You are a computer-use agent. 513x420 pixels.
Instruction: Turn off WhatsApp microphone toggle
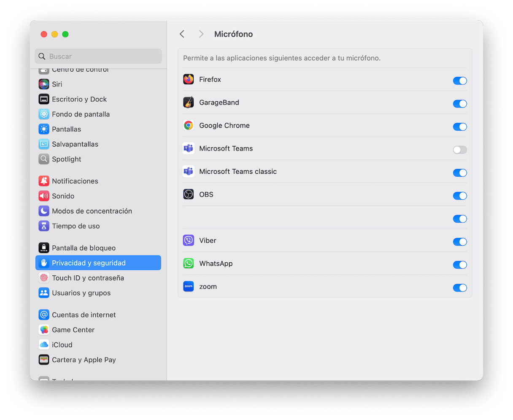tap(459, 265)
